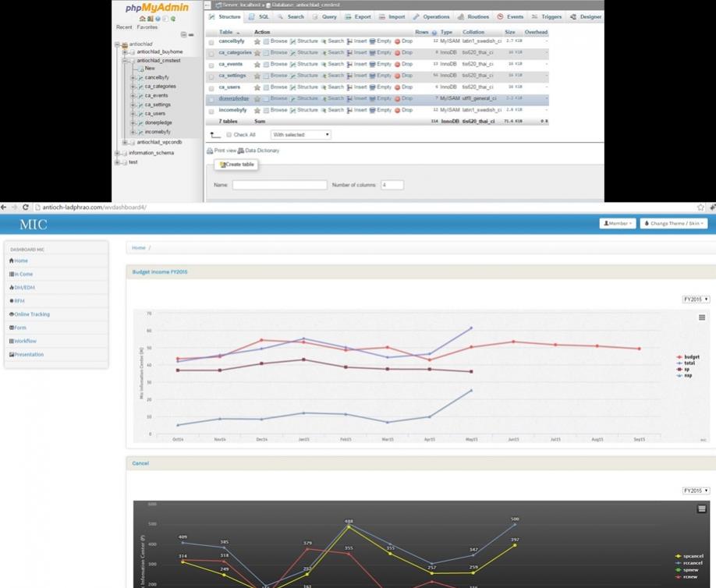Screen dimensions: 716x588
Task: Bookmark page with star icon
Action: 701,207
